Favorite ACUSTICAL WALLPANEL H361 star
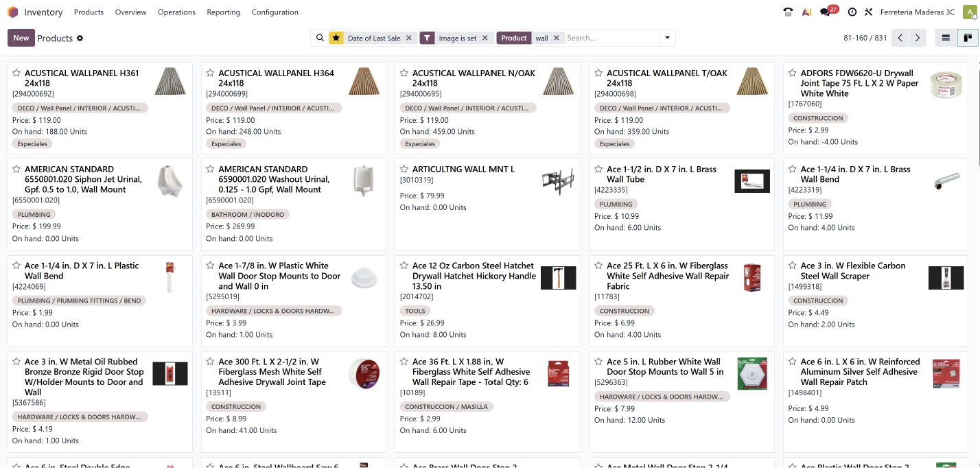The width and height of the screenshot is (980, 468). pos(17,73)
